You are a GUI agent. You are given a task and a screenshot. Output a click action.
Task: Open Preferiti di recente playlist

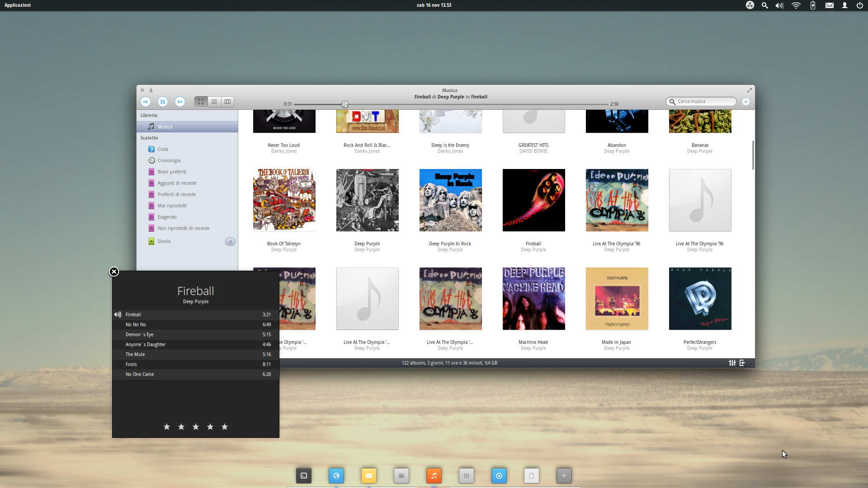point(187,194)
